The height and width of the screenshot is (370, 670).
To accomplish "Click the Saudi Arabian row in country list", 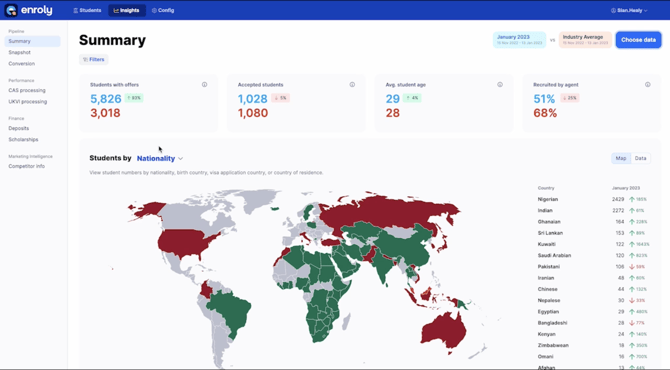I will click(593, 255).
